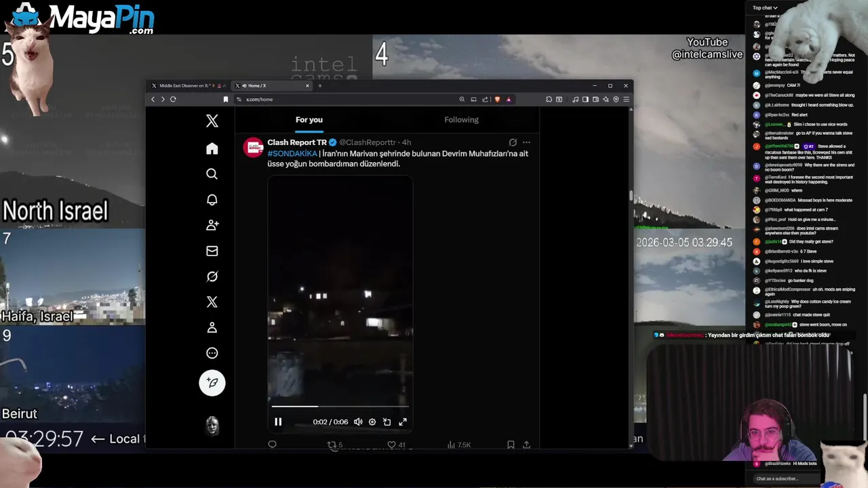The image size is (868, 488).
Task: Open the Follow people icon in sidebar
Action: 212,225
